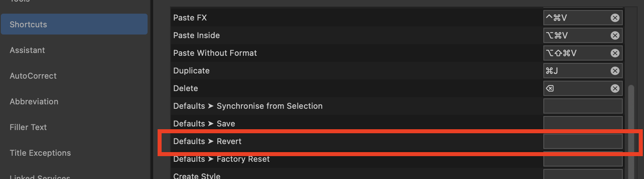Clear the Duplicate shortcut

tap(615, 71)
